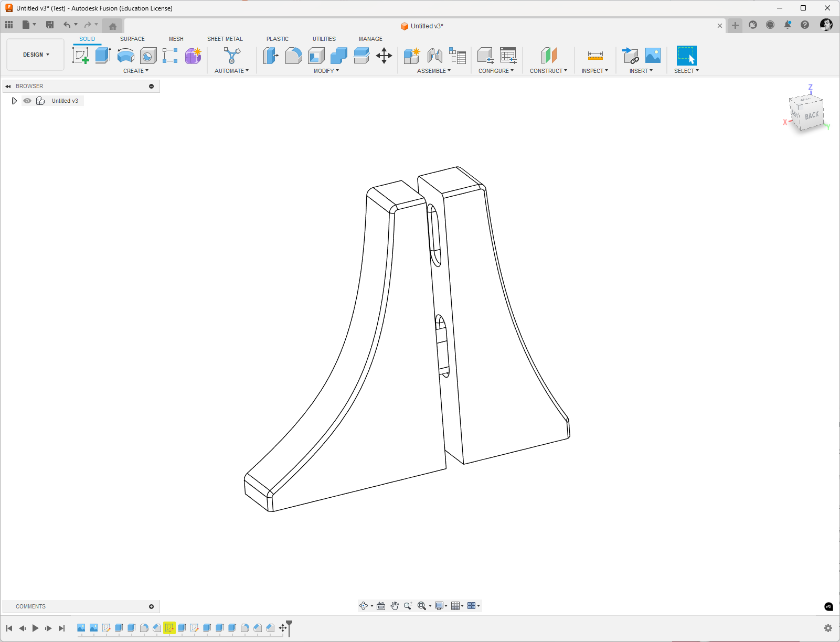The height and width of the screenshot is (642, 840).
Task: Expand the Comments panel
Action: [x=152, y=606]
